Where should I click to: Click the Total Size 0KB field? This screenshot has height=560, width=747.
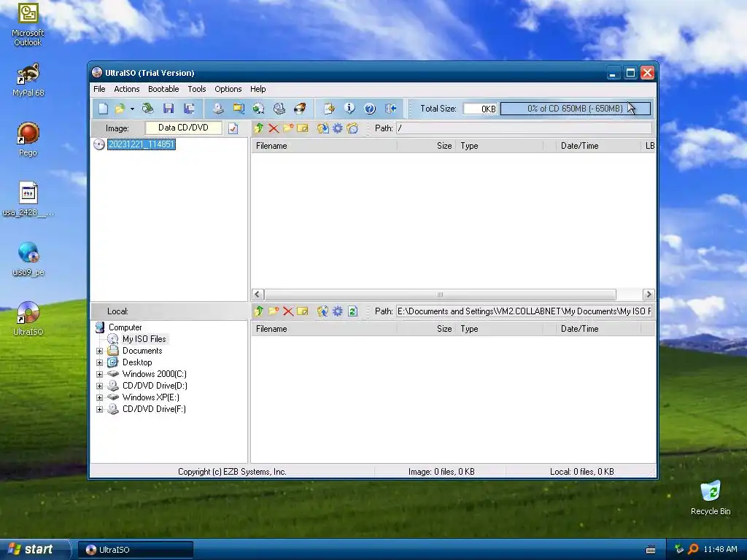(x=481, y=109)
